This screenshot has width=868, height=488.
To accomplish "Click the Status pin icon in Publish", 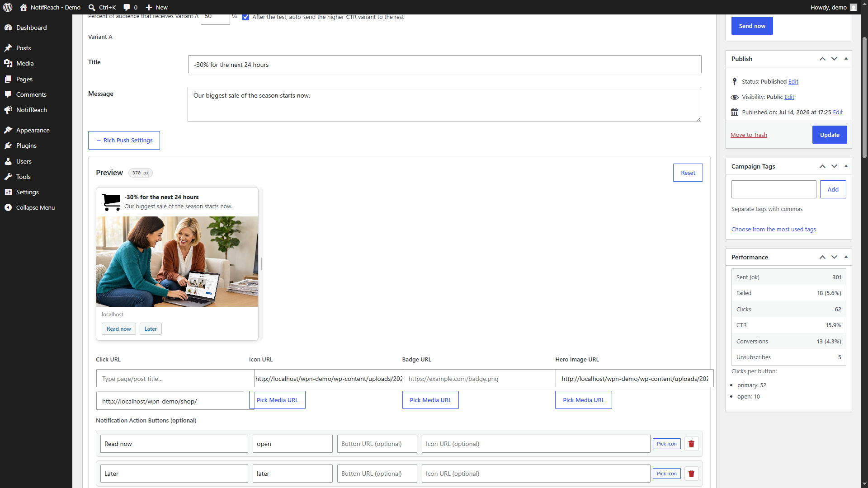I will coord(735,81).
